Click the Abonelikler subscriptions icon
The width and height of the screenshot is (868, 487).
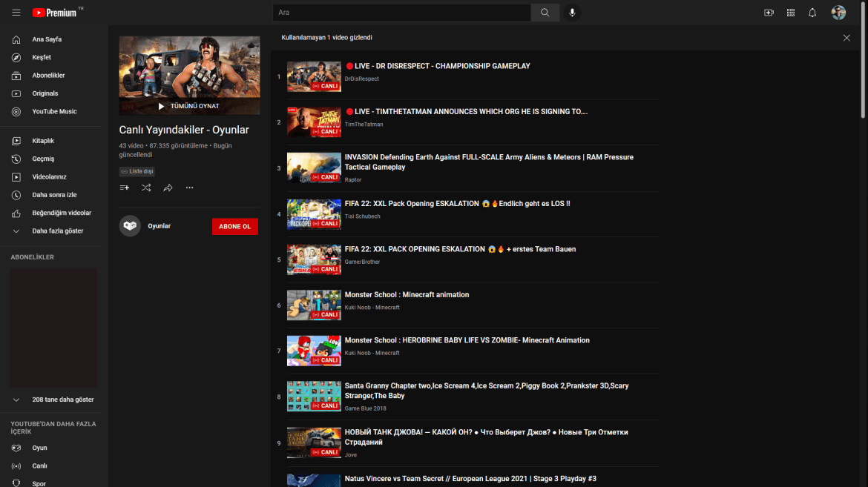coord(16,76)
